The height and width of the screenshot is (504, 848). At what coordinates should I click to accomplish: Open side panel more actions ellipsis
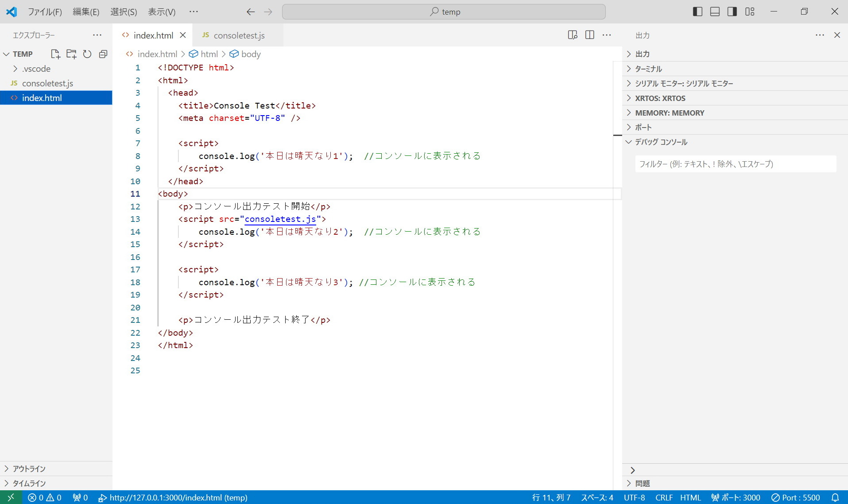(820, 35)
